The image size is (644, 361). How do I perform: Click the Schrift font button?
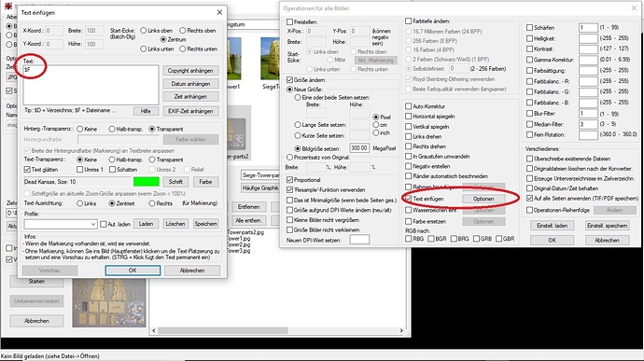click(x=175, y=182)
